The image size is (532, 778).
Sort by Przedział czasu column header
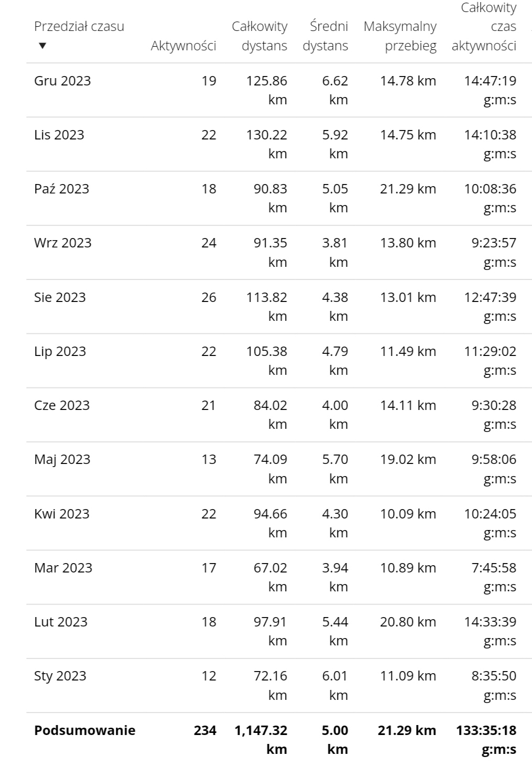point(79,26)
